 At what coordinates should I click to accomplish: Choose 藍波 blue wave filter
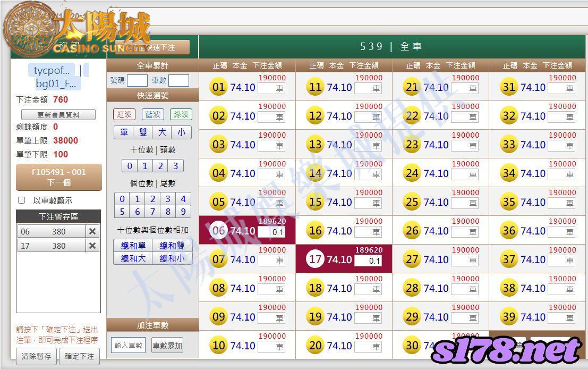[x=152, y=114]
